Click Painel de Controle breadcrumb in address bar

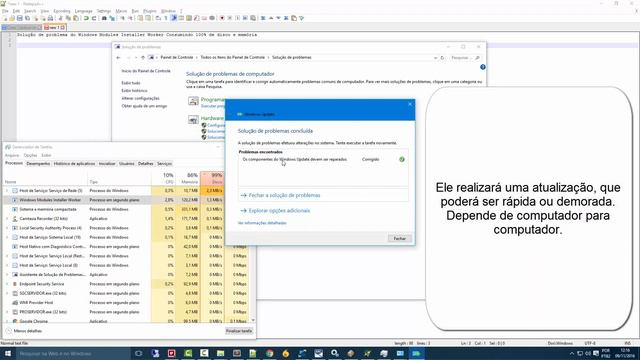point(176,58)
